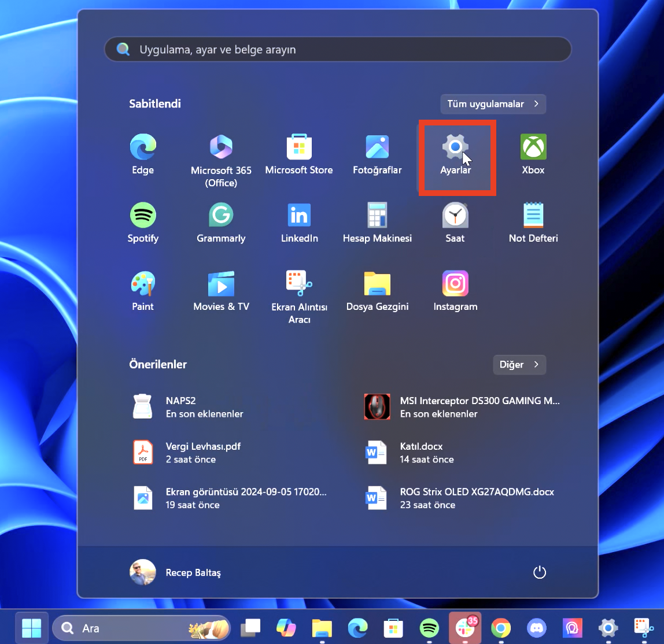
Task: Open the Settings gear on the taskbar
Action: point(608,628)
